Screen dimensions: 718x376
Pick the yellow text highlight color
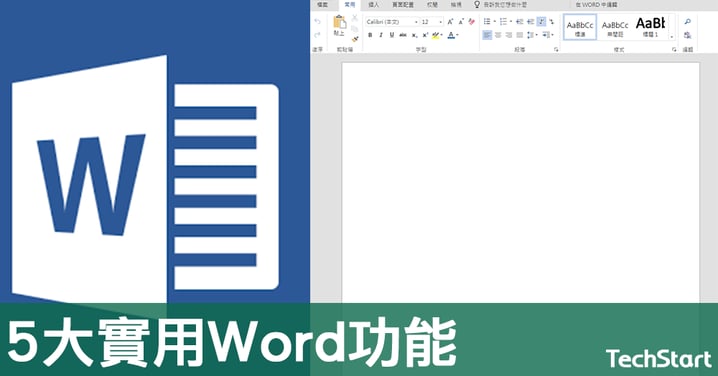tap(435, 35)
